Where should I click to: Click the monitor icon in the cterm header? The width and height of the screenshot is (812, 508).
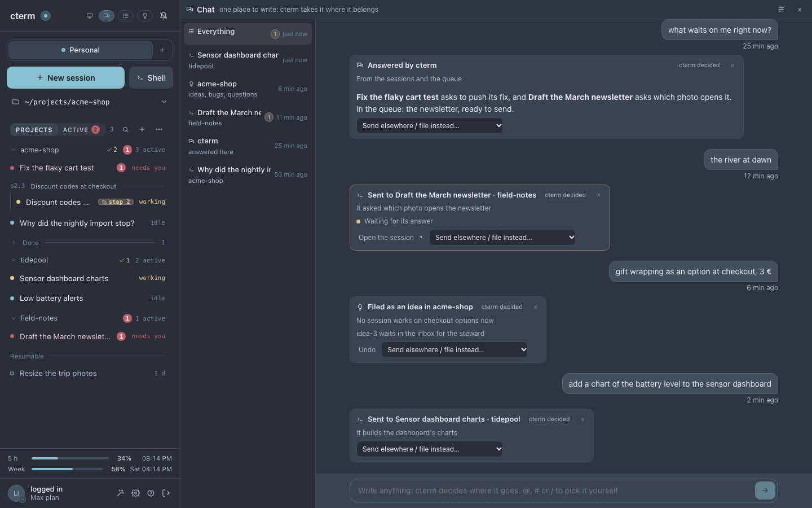pos(90,16)
